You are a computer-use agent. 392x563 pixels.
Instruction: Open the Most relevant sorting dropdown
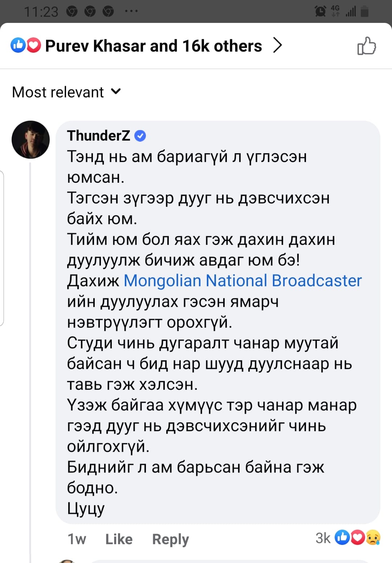click(66, 92)
